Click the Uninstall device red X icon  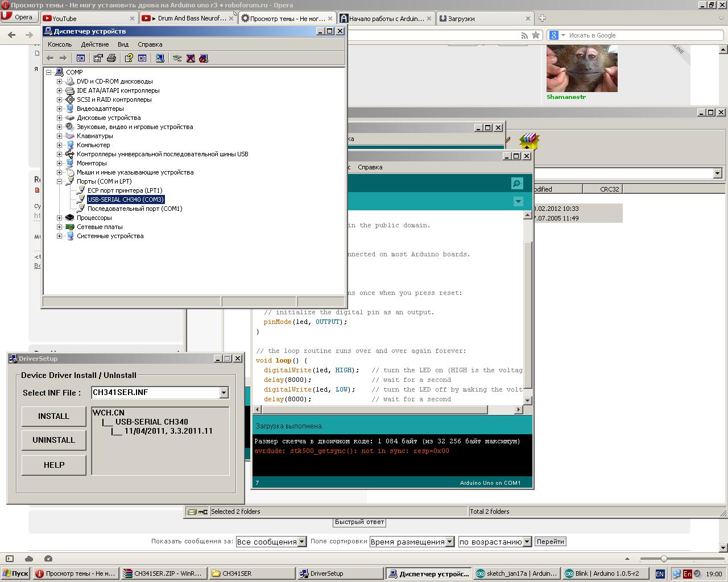[191, 58]
